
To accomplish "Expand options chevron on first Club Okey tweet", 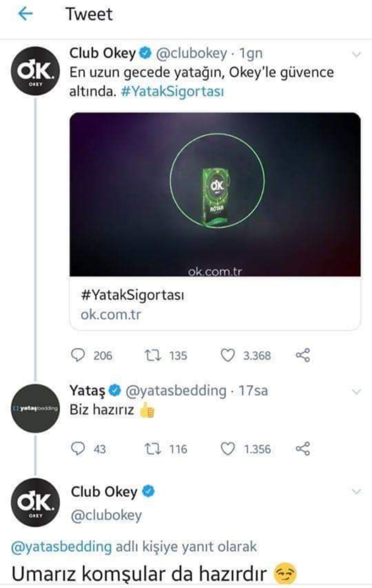I will (356, 54).
